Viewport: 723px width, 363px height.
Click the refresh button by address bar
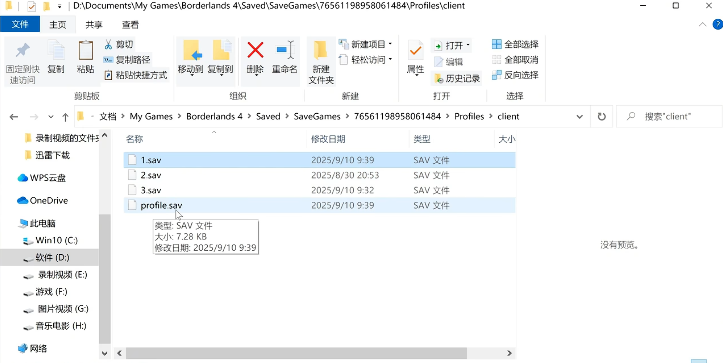pos(601,117)
